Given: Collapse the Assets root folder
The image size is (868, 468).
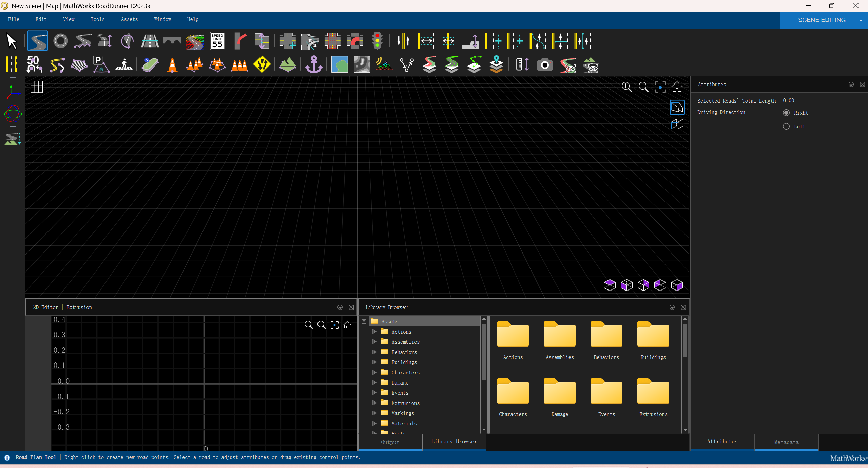Looking at the screenshot, I should pos(364,321).
